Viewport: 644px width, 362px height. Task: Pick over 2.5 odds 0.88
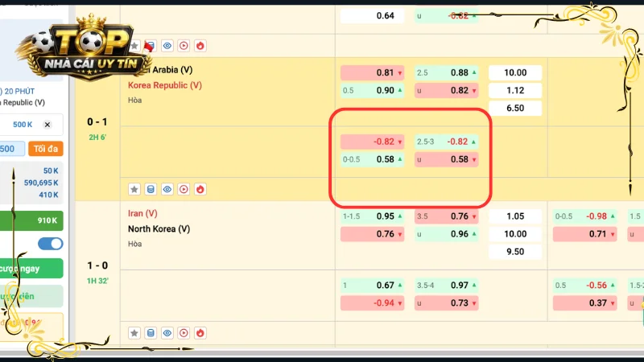(x=447, y=72)
